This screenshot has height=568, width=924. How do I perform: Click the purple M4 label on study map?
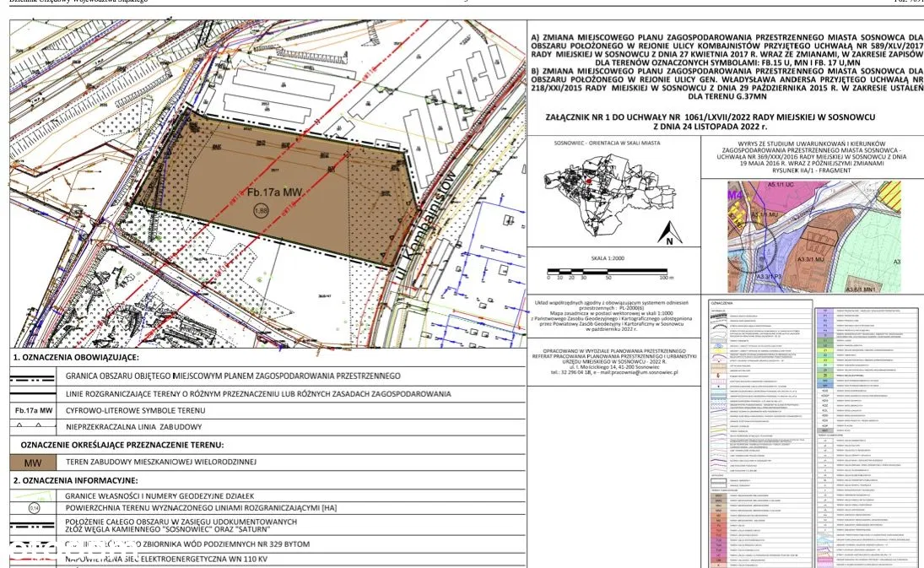point(734,196)
